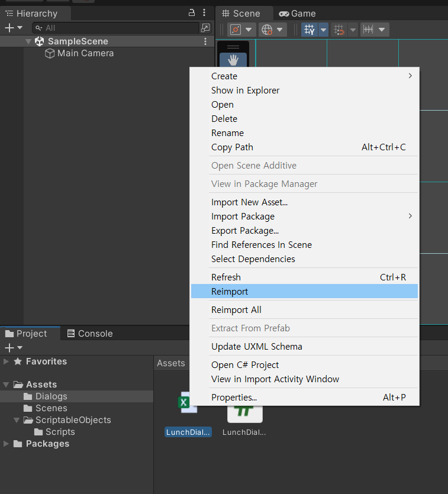Click the tool handle position pivot icon

pos(236,30)
